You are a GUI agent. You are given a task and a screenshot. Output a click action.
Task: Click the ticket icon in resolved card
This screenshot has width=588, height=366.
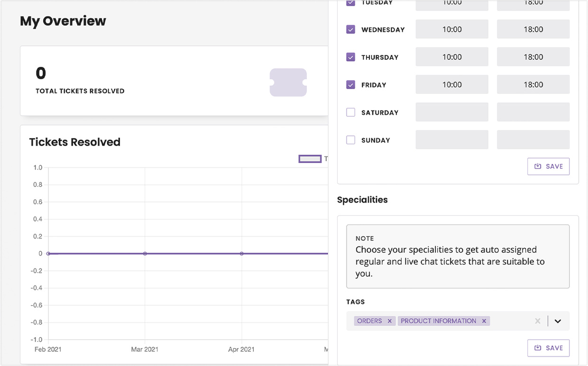(x=288, y=82)
